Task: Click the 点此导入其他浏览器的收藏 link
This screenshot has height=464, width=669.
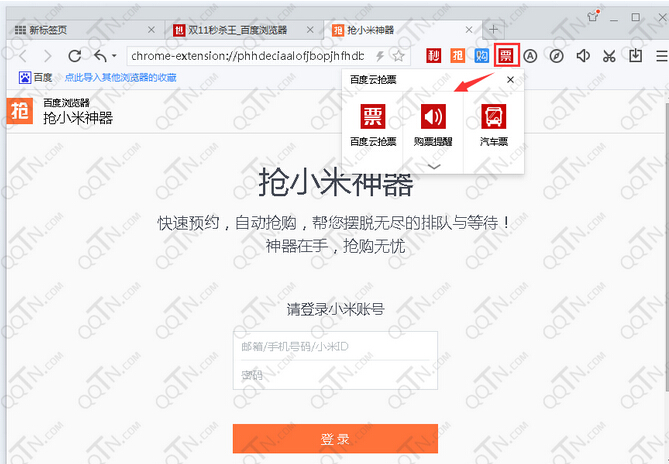Action: [121, 77]
